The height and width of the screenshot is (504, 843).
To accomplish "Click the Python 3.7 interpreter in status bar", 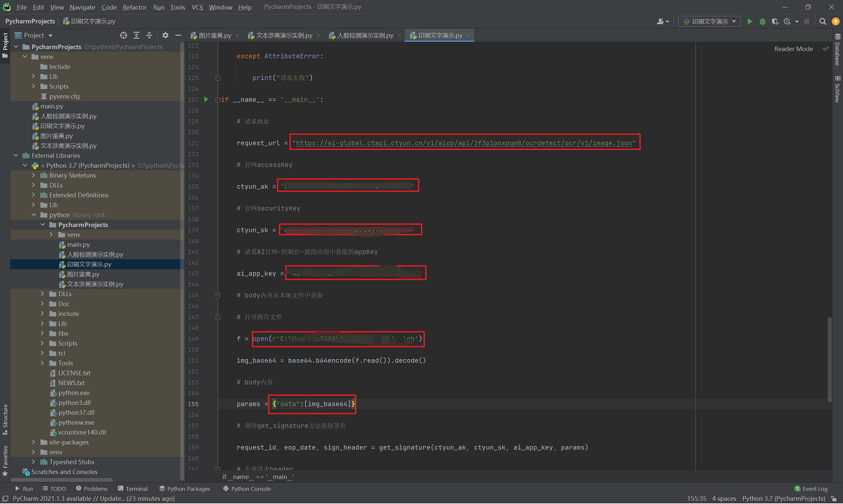I will point(784,499).
